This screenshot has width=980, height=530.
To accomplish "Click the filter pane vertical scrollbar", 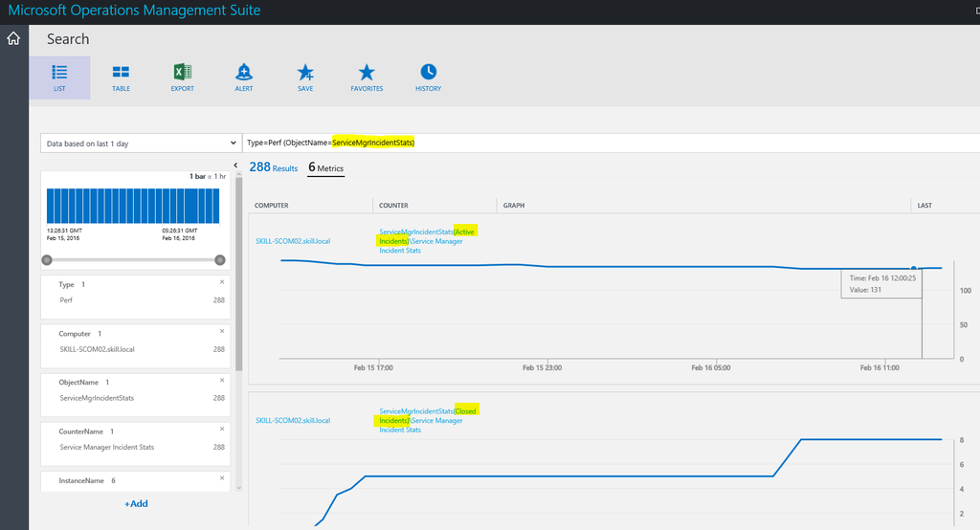I will tap(238, 275).
